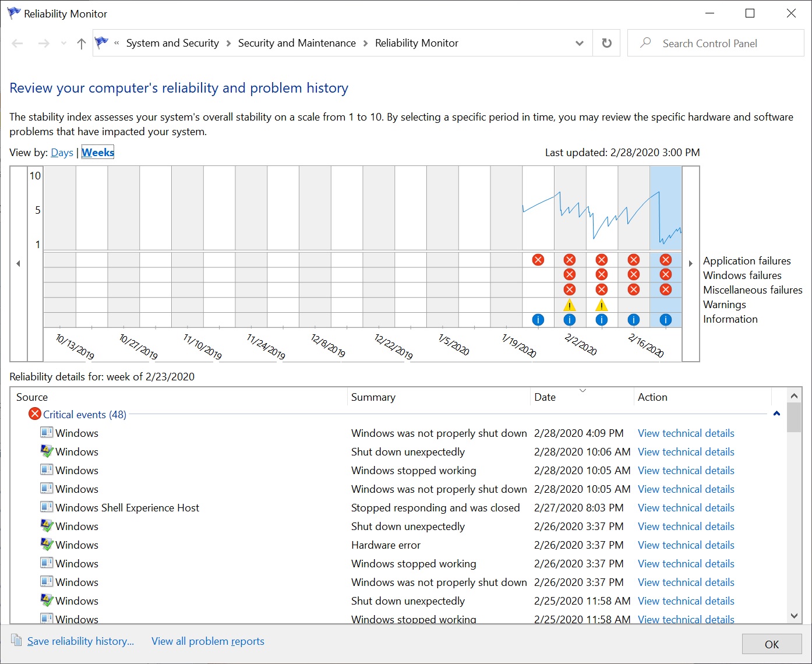Expand the address bar history dropdown

coord(579,43)
